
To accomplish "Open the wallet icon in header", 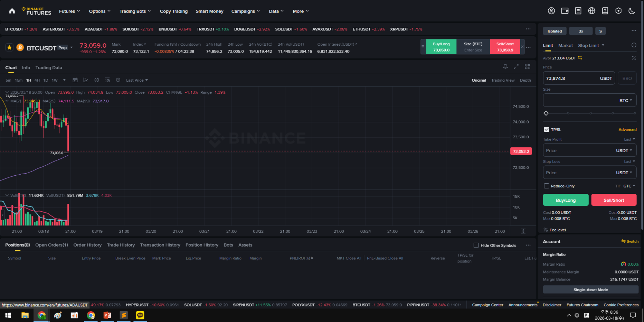I will pyautogui.click(x=565, y=11).
